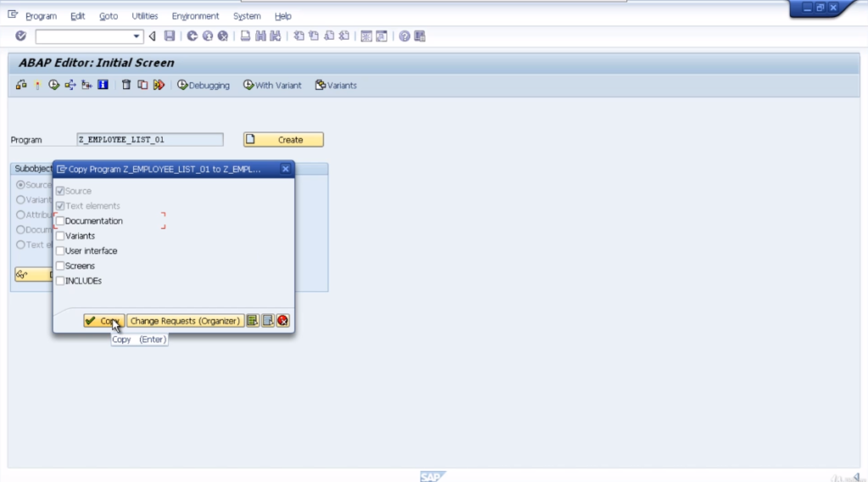
Task: Click the Create New Session icon
Action: click(366, 36)
